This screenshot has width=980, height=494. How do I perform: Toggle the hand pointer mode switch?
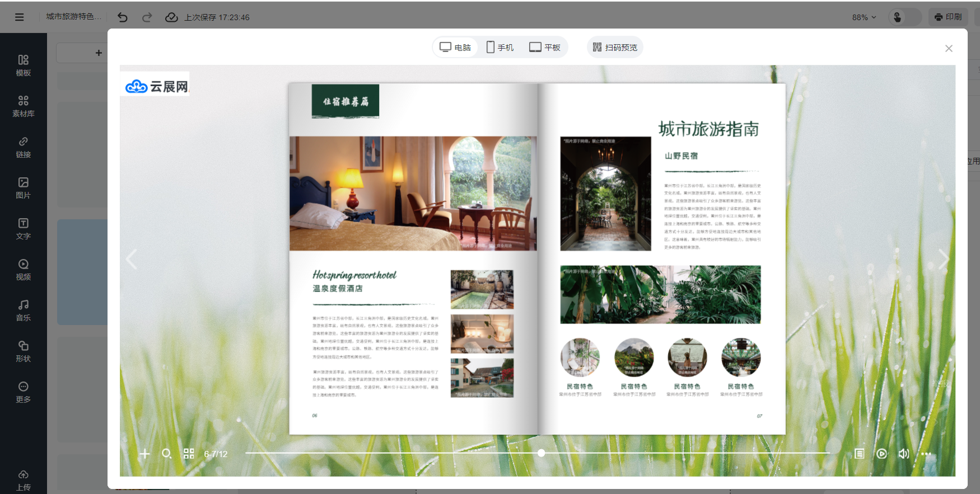904,17
